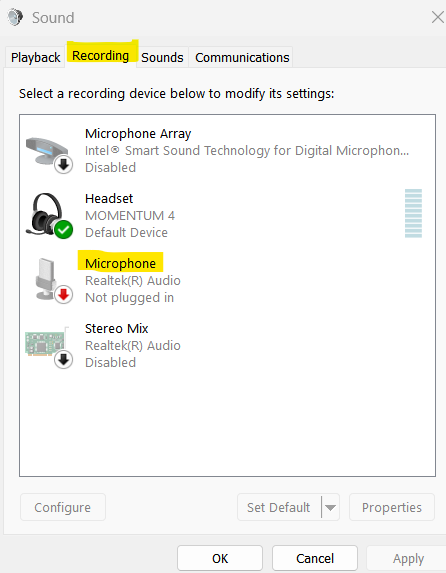Click the Headset input level meter
This screenshot has width=446, height=573.
pos(413,213)
